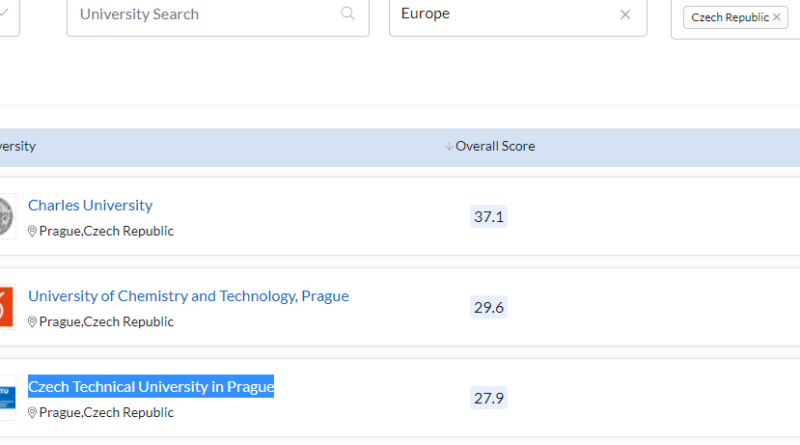Select the 27.9 score value
Screen dimensions: 800x445
[489, 398]
